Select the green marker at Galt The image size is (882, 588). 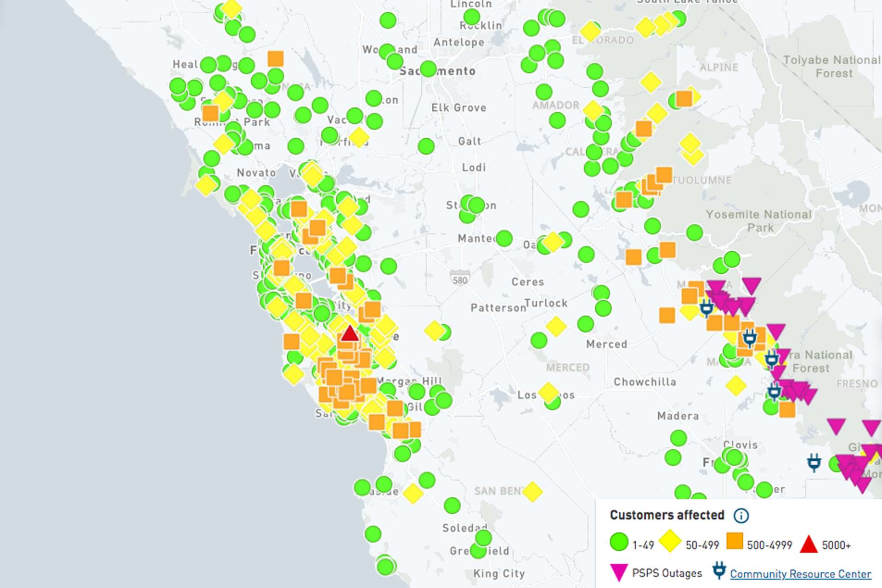tap(426, 147)
